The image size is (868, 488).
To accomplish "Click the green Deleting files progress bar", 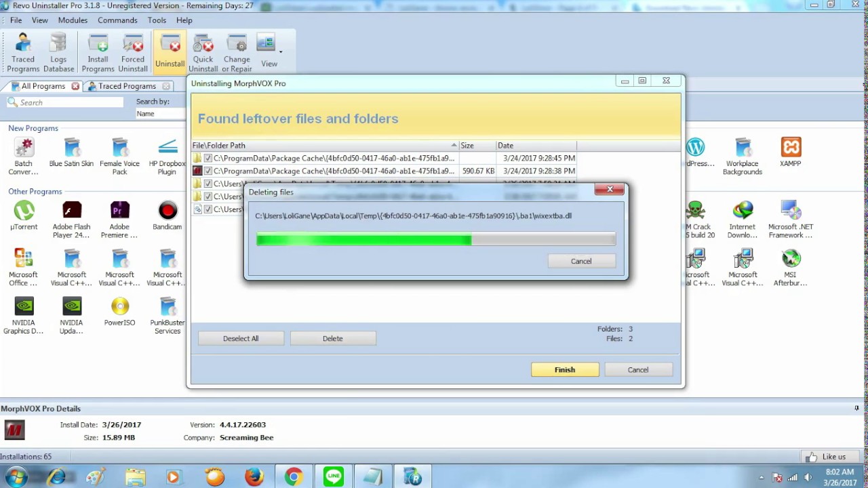I will click(x=436, y=239).
